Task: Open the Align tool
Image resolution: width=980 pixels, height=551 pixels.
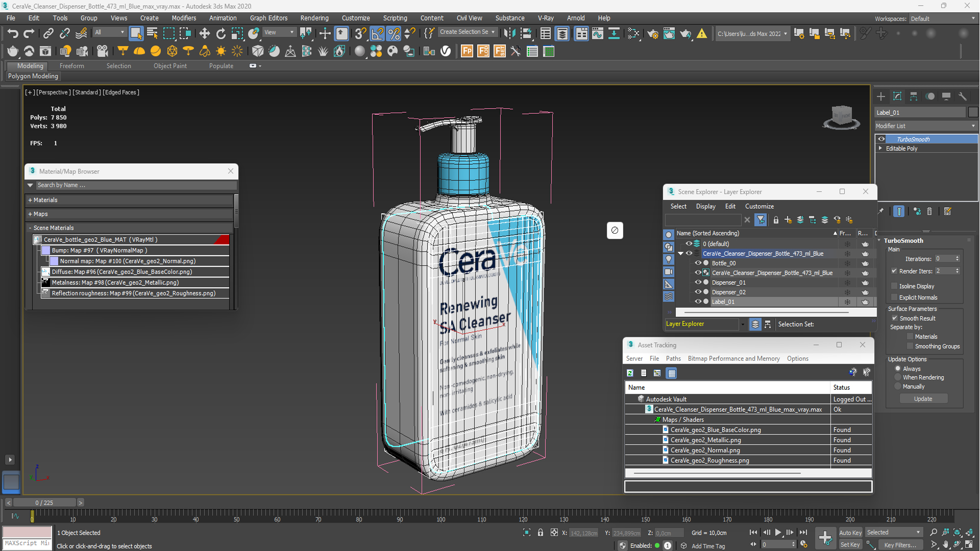Action: (x=526, y=34)
